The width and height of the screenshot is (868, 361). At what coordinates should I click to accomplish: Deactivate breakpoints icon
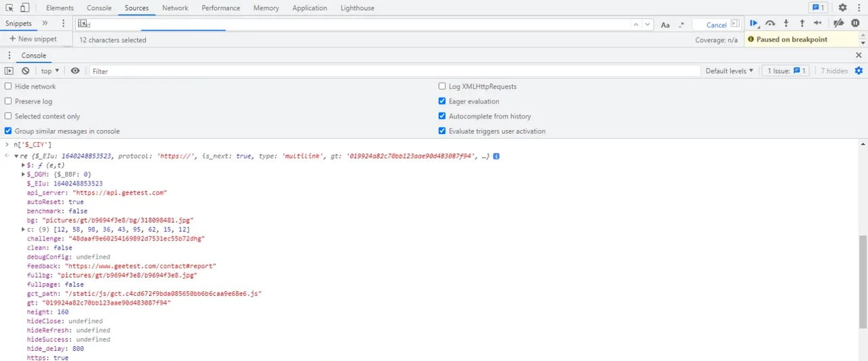(x=839, y=24)
